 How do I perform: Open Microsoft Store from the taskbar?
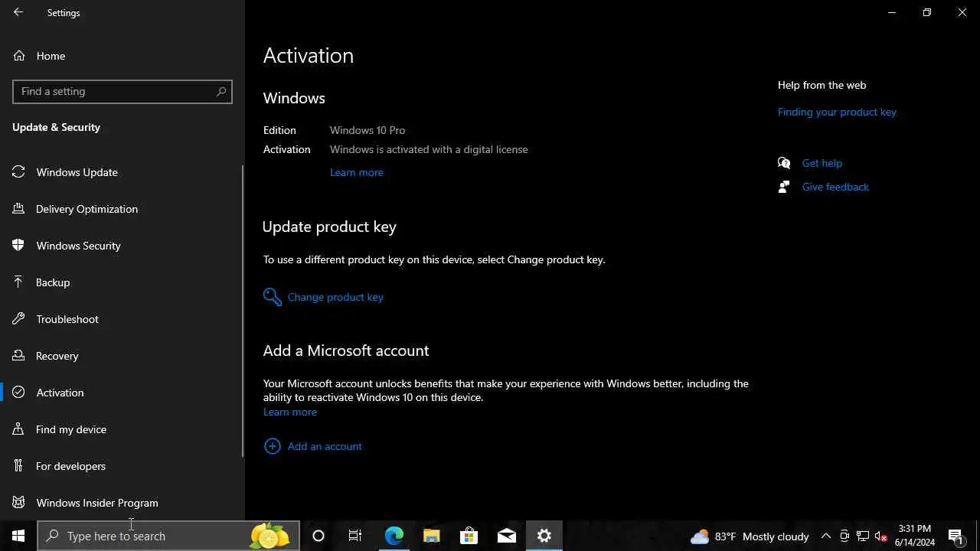[469, 536]
